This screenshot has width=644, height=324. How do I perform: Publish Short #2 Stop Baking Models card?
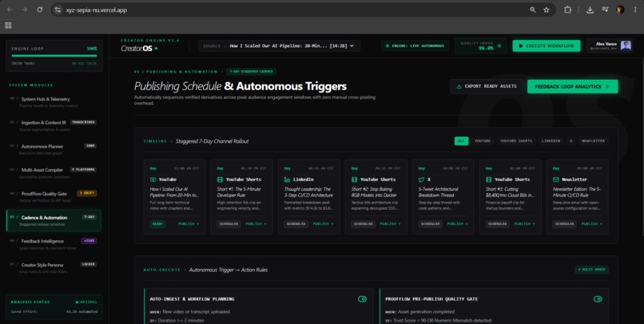(390, 224)
